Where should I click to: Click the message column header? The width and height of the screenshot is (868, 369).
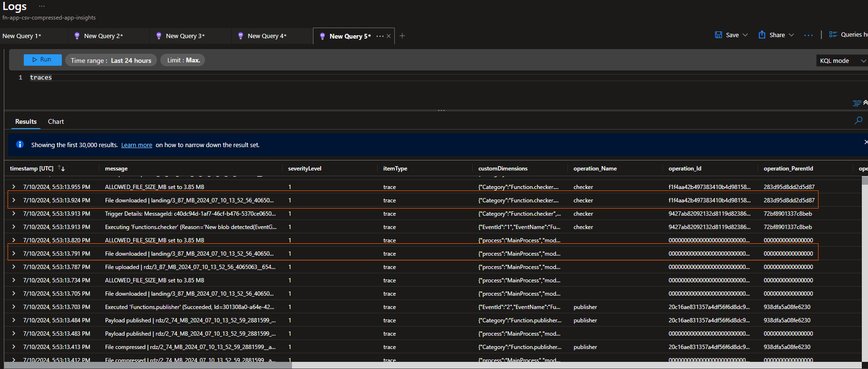[116, 169]
